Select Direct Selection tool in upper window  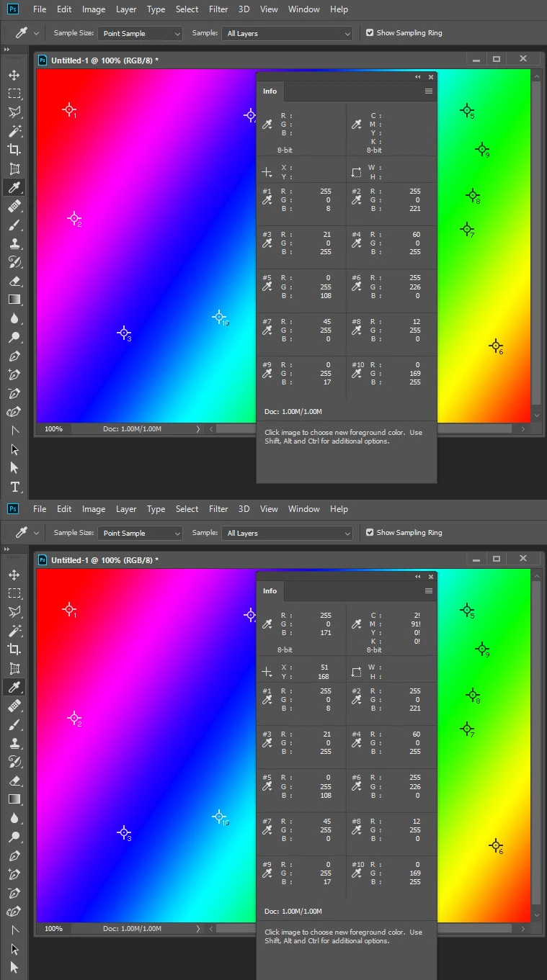[14, 467]
